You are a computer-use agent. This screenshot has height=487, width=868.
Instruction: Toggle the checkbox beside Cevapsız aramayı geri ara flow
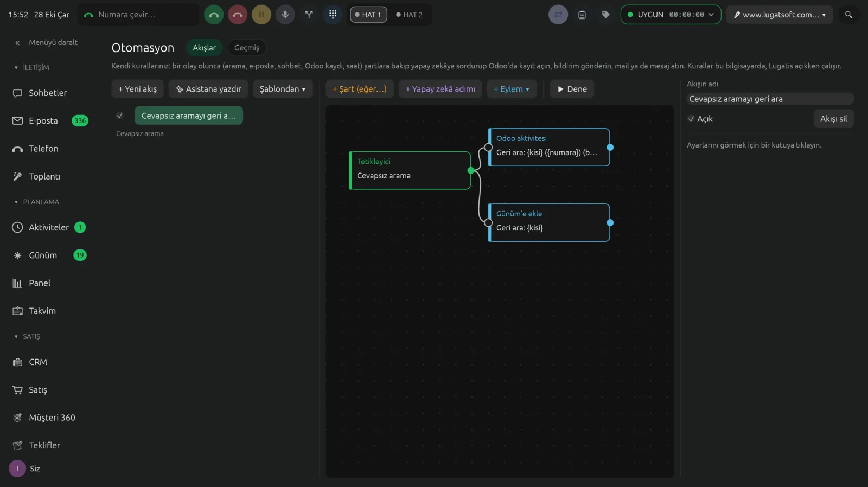click(119, 116)
